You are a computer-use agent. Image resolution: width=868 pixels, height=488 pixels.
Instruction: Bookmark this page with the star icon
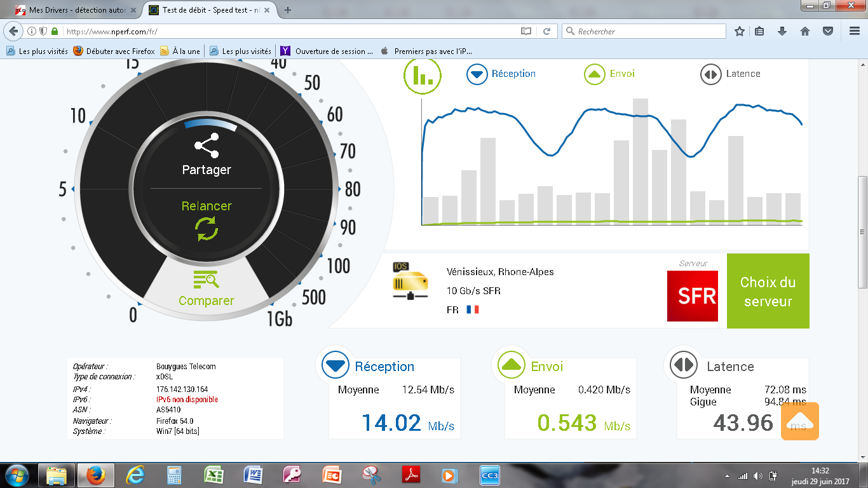tap(739, 31)
